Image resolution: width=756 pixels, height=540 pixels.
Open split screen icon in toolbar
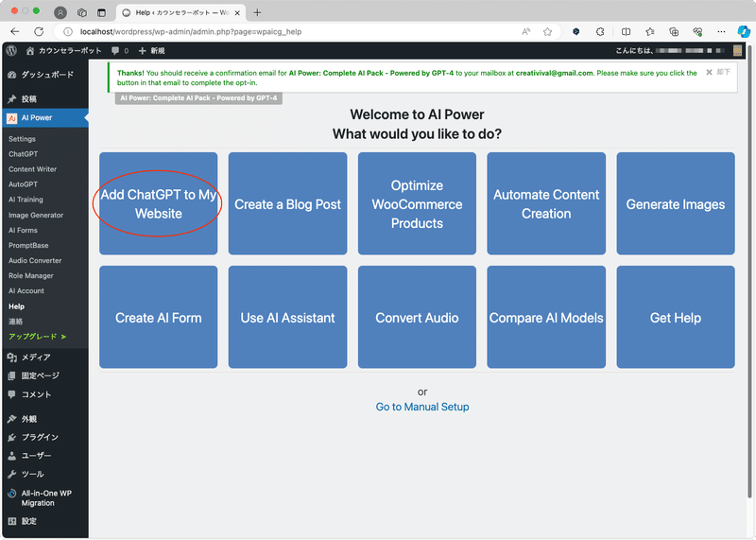pyautogui.click(x=626, y=32)
